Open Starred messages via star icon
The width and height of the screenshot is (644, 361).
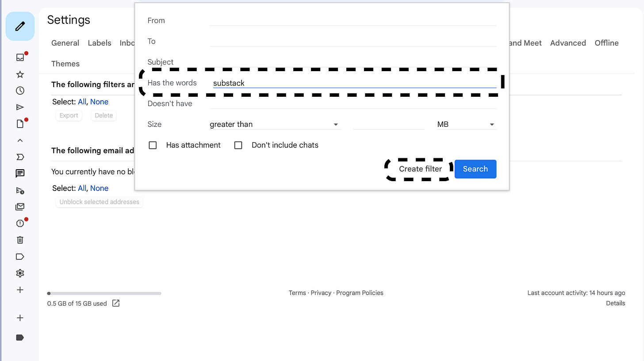(20, 74)
